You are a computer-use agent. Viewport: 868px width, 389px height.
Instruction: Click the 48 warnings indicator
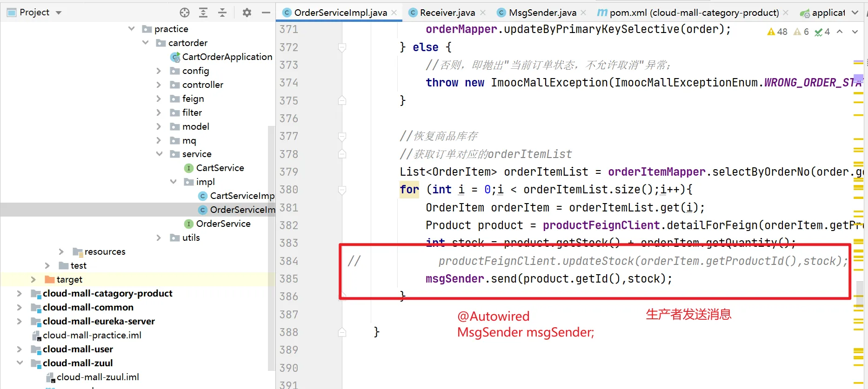777,32
